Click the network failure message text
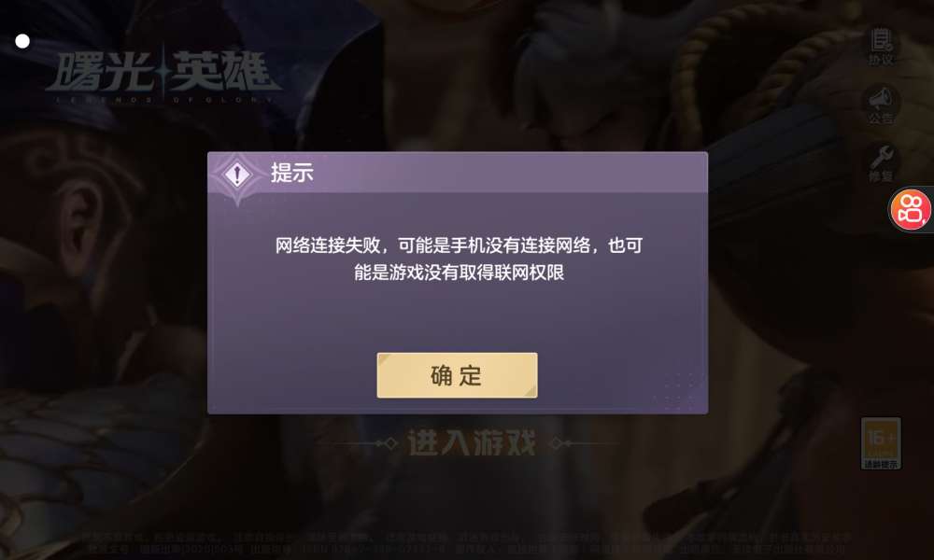This screenshot has height=560, width=934. pos(459,259)
